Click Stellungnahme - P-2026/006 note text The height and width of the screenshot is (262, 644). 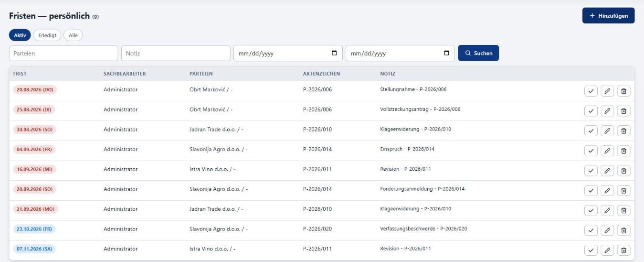(413, 89)
